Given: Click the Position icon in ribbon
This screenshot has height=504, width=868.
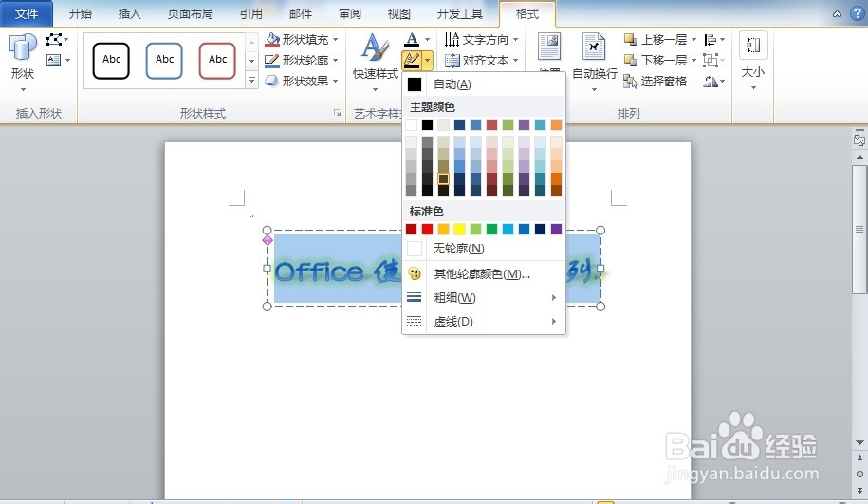Looking at the screenshot, I should click(x=549, y=47).
